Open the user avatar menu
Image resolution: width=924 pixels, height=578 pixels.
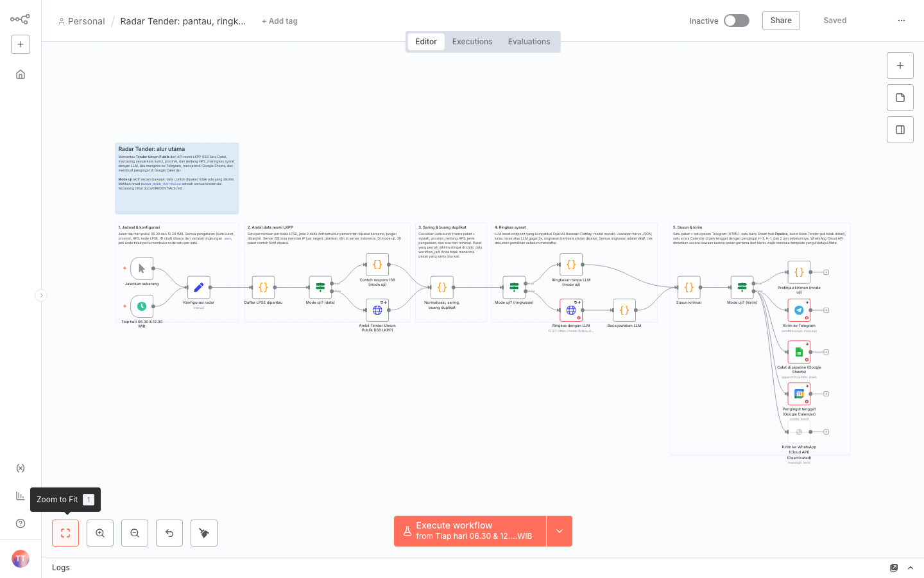21,559
